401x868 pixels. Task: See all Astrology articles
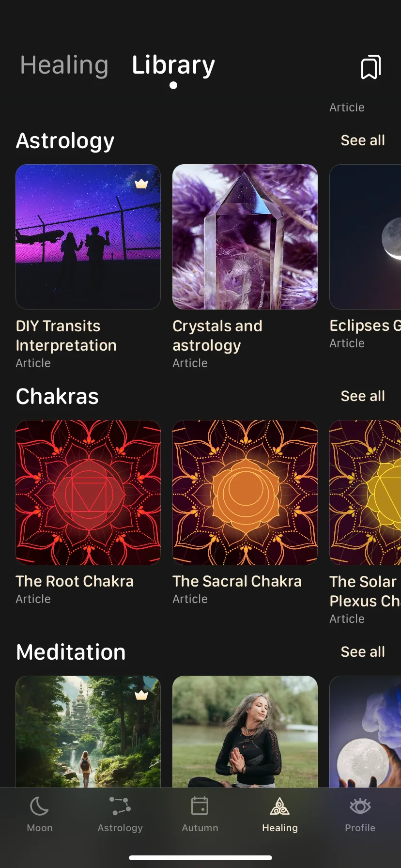(x=363, y=140)
